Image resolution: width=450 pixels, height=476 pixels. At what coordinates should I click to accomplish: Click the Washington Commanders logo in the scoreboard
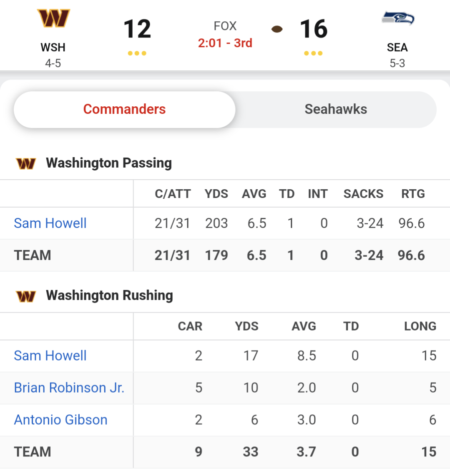click(x=53, y=18)
